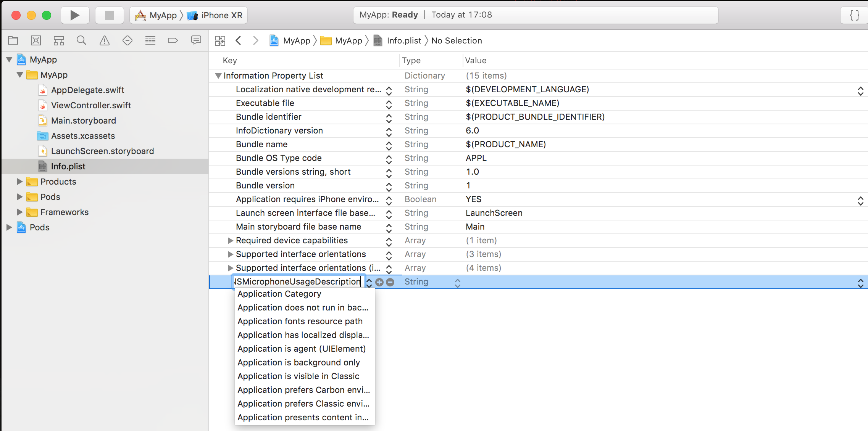Open AppDelegate.swift file
This screenshot has width=868, height=431.
click(x=87, y=90)
